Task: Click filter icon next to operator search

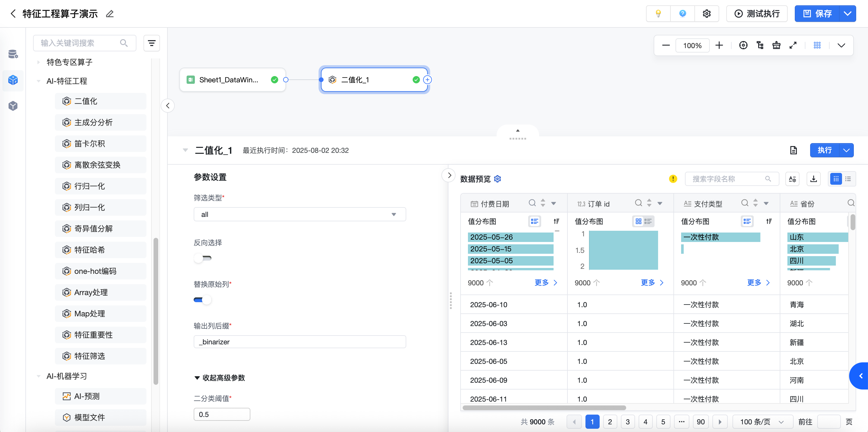Action: click(x=152, y=43)
